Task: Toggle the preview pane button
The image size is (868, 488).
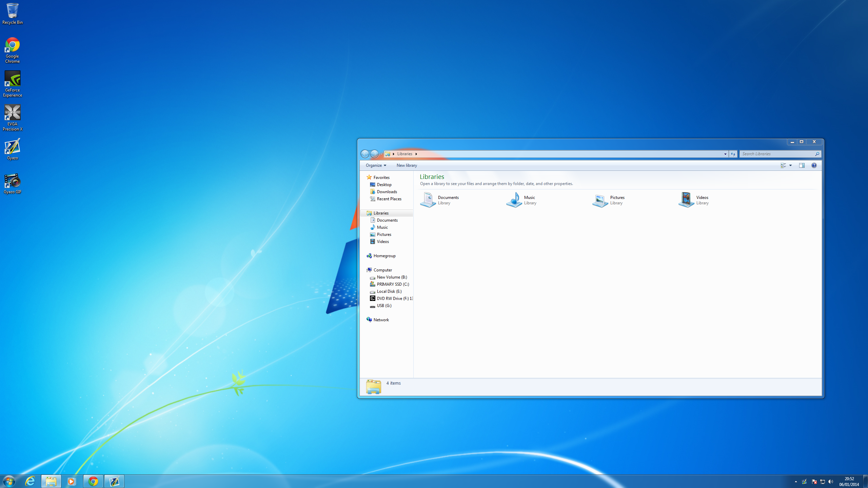Action: pyautogui.click(x=802, y=165)
